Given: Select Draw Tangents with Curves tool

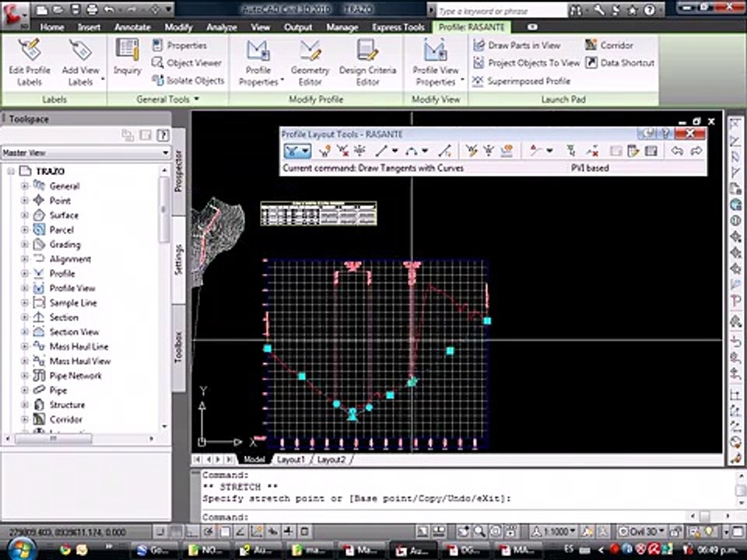Looking at the screenshot, I should (x=291, y=151).
